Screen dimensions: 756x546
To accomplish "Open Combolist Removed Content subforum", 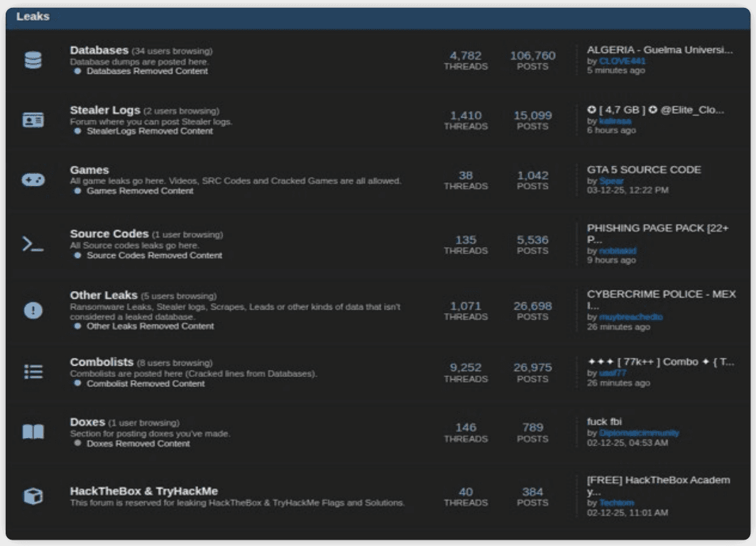I will click(146, 384).
